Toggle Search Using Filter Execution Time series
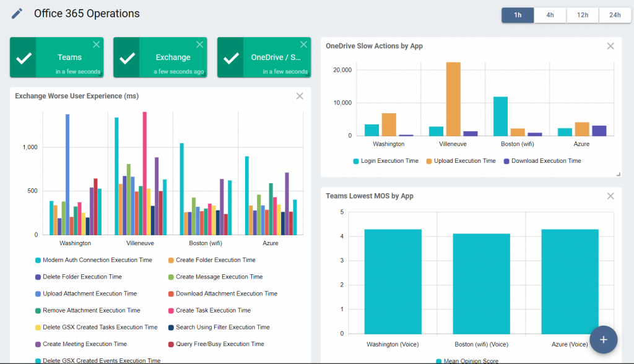The image size is (634, 364). click(x=219, y=327)
